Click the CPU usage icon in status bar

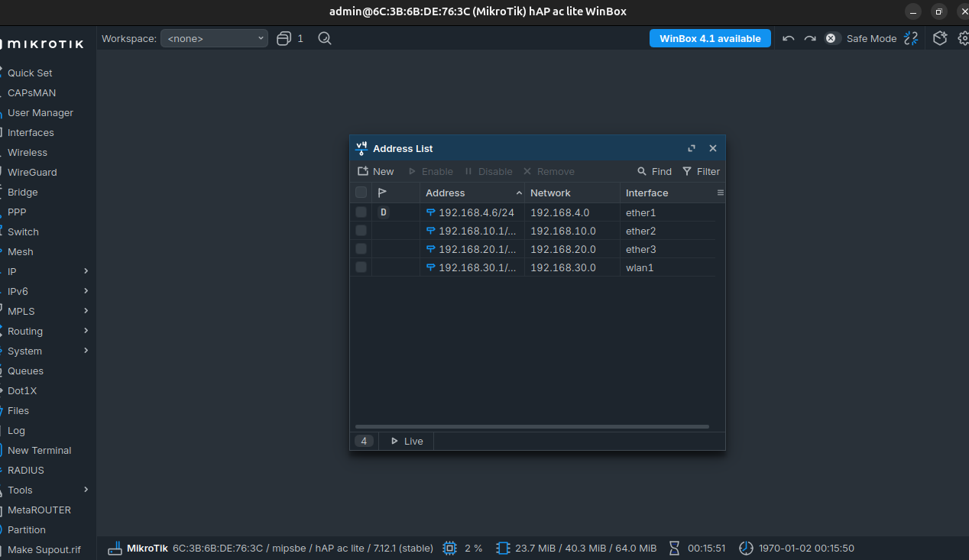(x=449, y=548)
